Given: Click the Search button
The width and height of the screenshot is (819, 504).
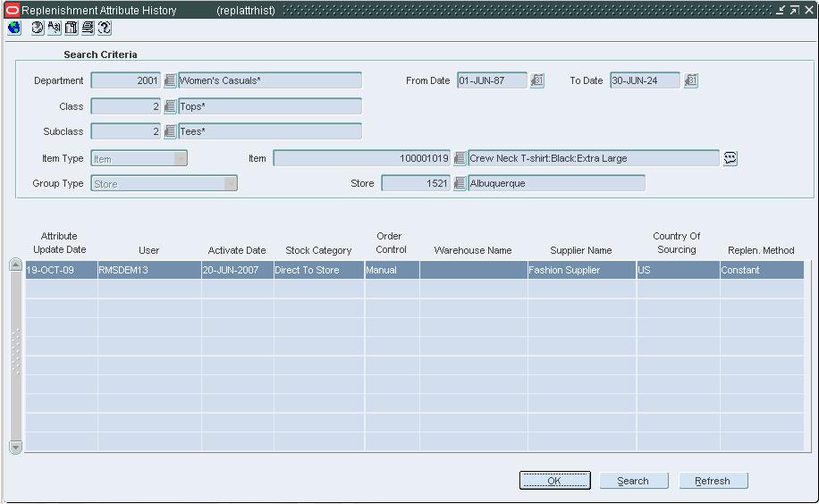Looking at the screenshot, I should 634,481.
